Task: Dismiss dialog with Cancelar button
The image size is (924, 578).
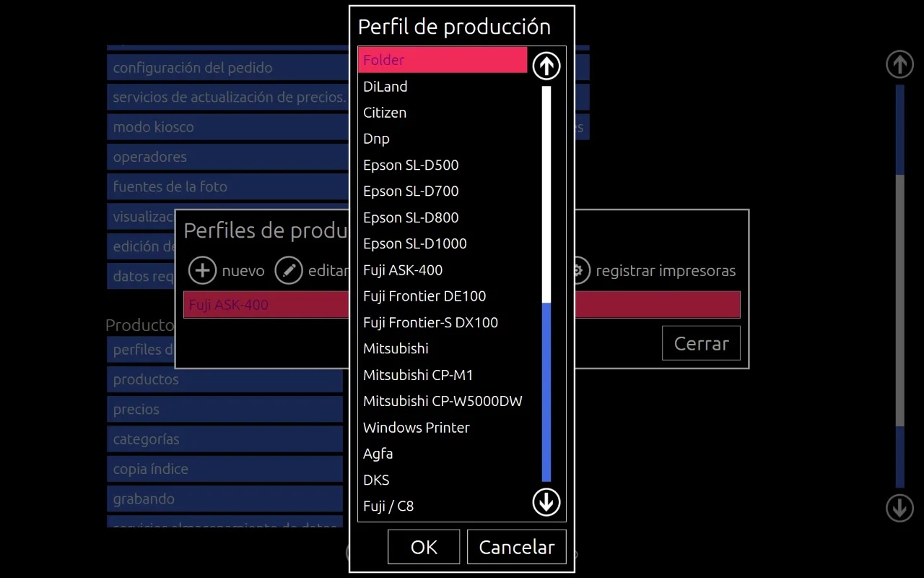Action: click(517, 547)
